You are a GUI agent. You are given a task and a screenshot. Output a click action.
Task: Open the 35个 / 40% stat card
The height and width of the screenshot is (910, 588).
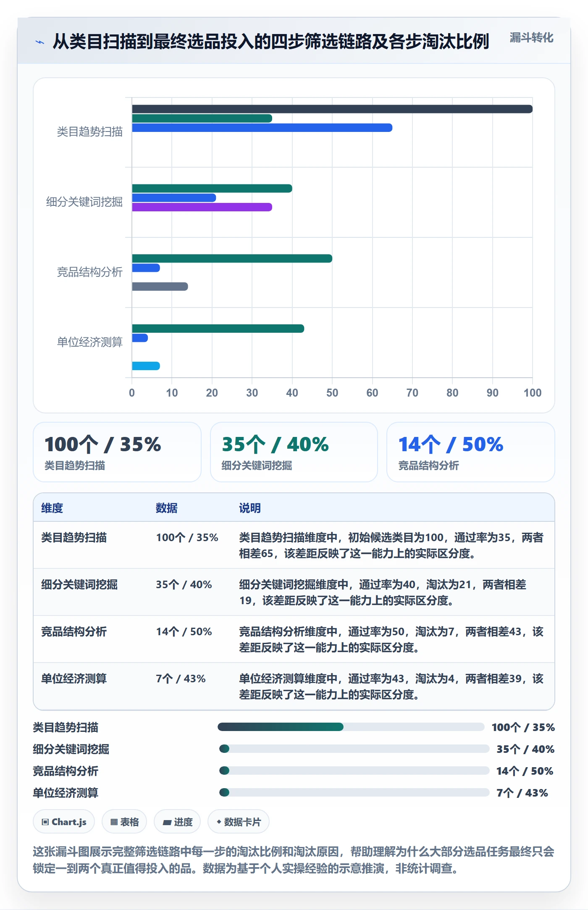(x=294, y=452)
